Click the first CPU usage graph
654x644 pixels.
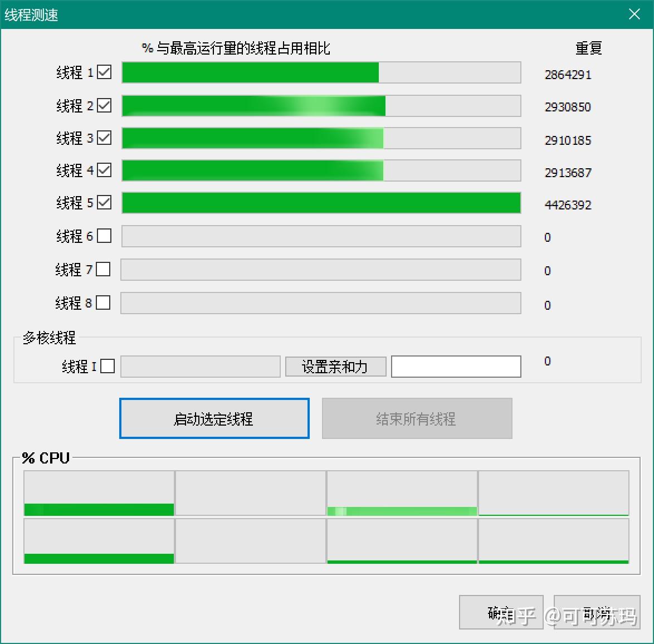pos(99,493)
